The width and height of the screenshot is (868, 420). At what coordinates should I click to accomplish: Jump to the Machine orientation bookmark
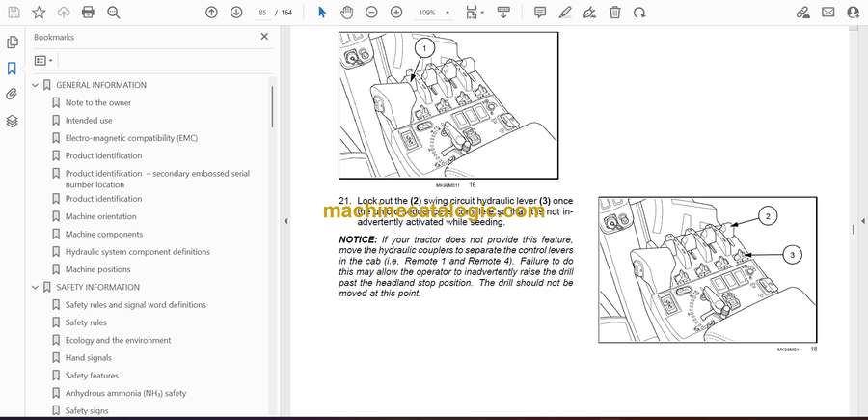100,216
